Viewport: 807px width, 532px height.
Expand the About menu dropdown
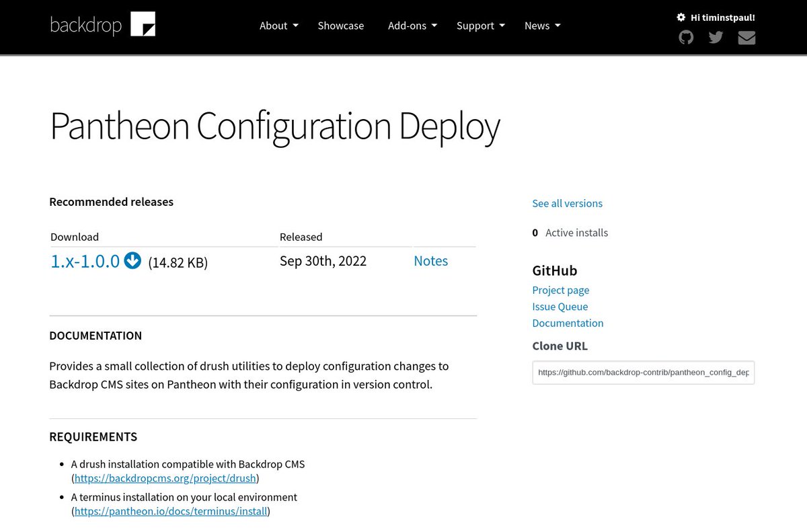(x=279, y=26)
